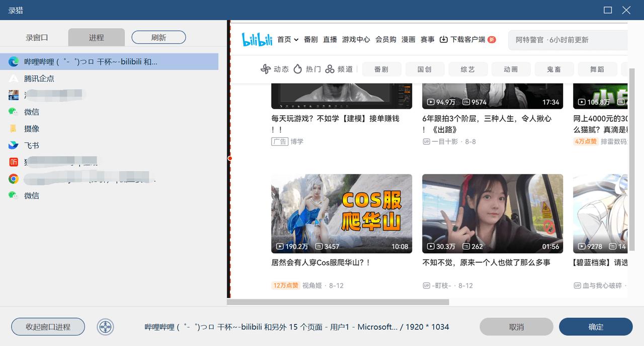Click the Edge browser icon in process list
The width and height of the screenshot is (644, 346).
[x=14, y=62]
